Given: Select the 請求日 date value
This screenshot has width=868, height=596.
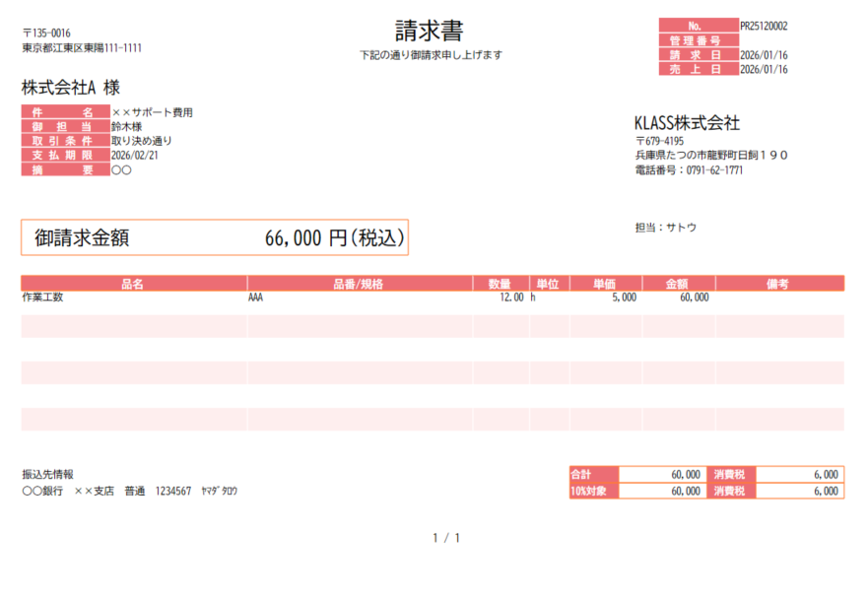Looking at the screenshot, I should (x=764, y=55).
